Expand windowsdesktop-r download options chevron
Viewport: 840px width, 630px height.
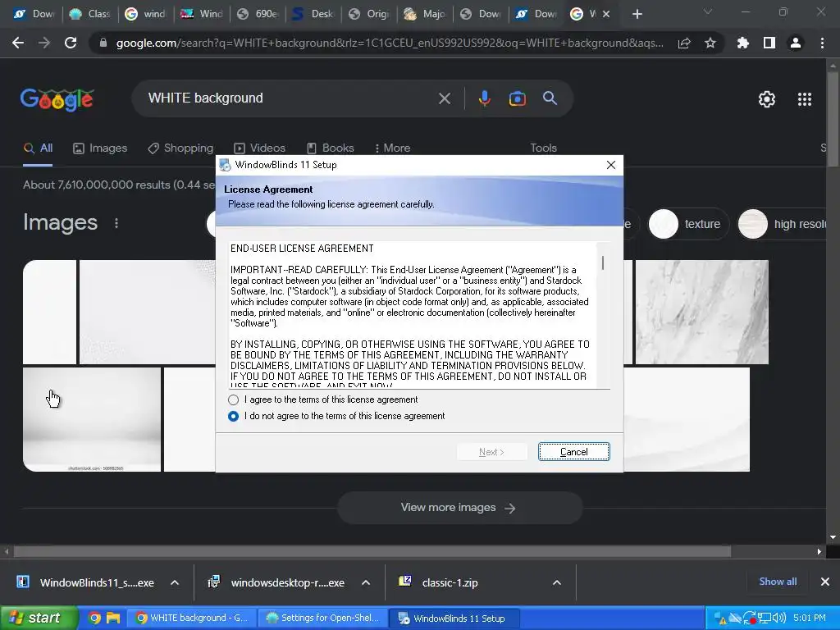(x=366, y=582)
